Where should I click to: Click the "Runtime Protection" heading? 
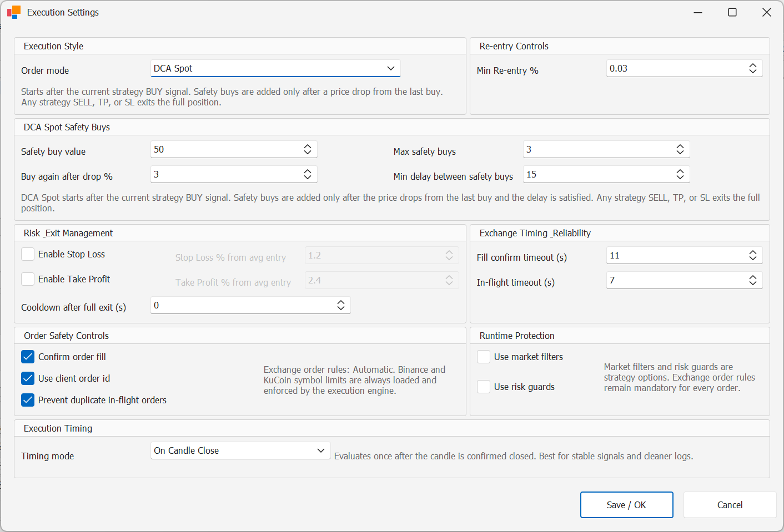tap(517, 336)
